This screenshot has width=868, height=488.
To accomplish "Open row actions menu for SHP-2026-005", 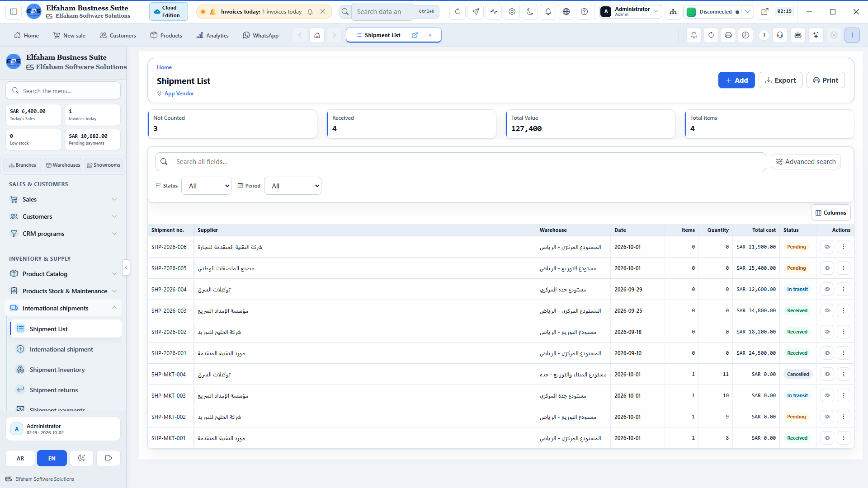I will (x=844, y=268).
